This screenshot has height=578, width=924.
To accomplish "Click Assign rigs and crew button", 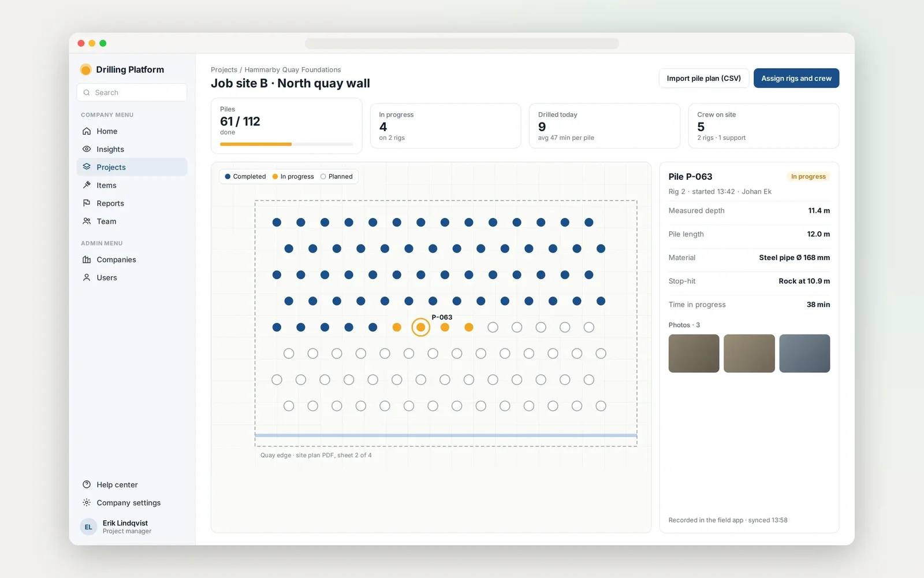I will click(796, 78).
